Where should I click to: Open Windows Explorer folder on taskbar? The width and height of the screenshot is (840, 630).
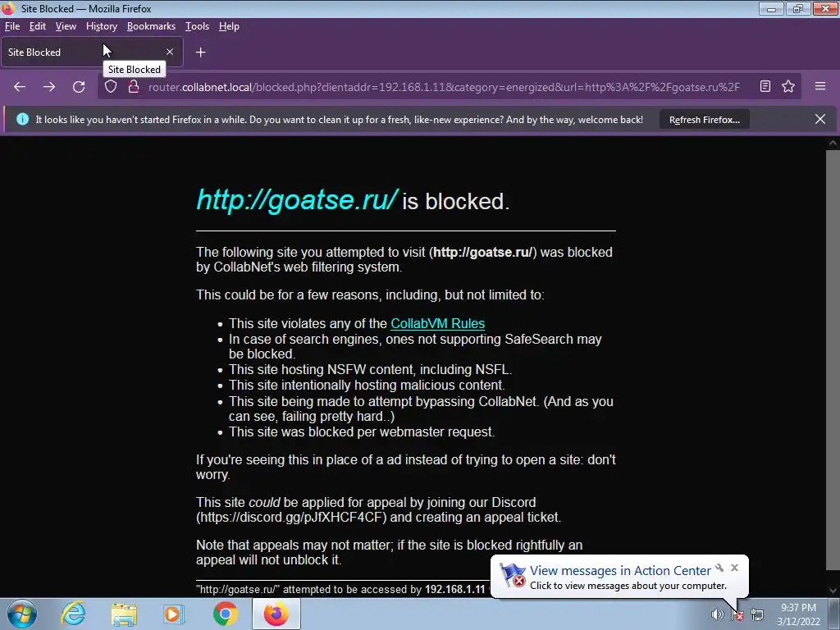click(x=124, y=614)
